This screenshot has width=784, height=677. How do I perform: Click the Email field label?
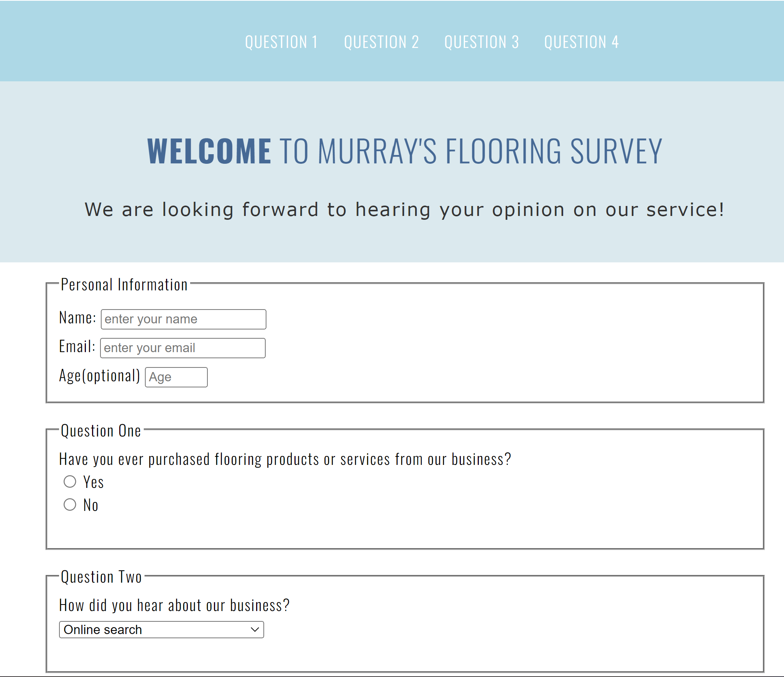click(77, 347)
